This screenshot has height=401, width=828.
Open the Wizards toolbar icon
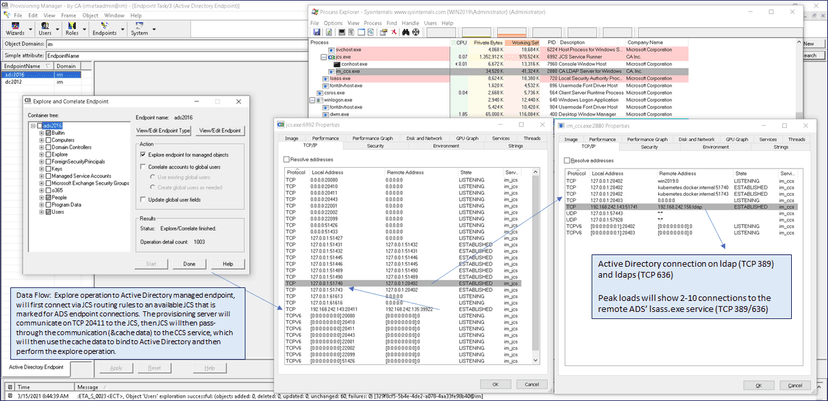(13, 29)
